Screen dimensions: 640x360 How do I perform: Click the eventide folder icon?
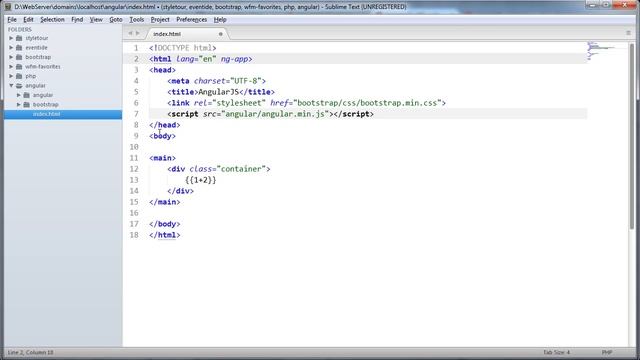pos(19,47)
